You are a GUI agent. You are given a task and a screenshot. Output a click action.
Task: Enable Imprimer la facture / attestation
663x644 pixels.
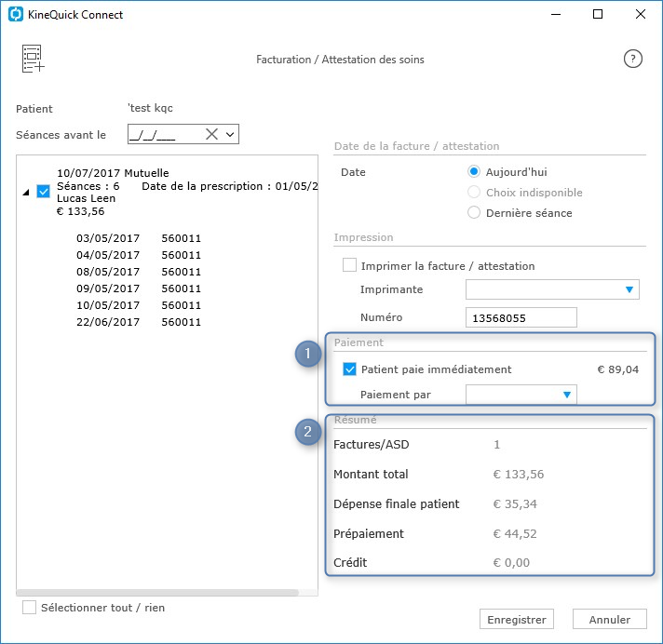(x=349, y=265)
